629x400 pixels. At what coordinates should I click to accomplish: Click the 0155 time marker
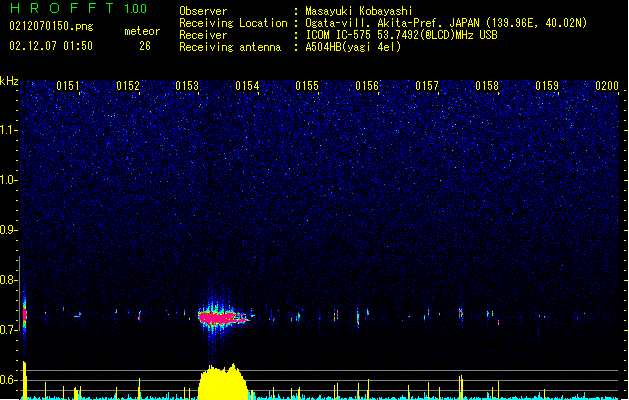point(307,86)
